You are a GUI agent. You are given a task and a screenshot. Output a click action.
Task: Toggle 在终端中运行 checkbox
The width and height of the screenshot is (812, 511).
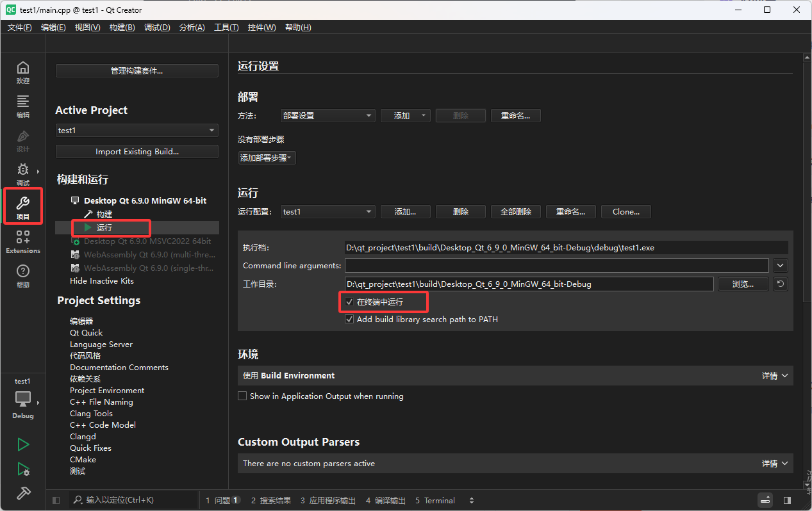click(x=349, y=302)
